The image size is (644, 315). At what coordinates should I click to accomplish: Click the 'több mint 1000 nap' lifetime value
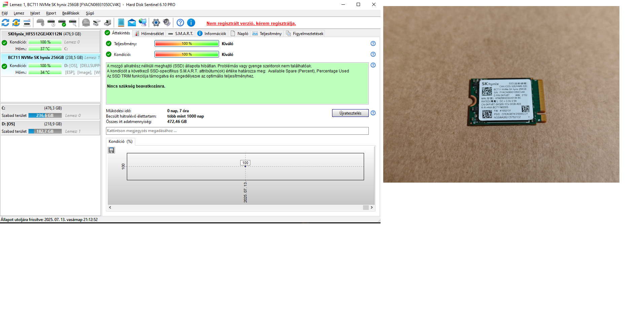click(x=185, y=116)
